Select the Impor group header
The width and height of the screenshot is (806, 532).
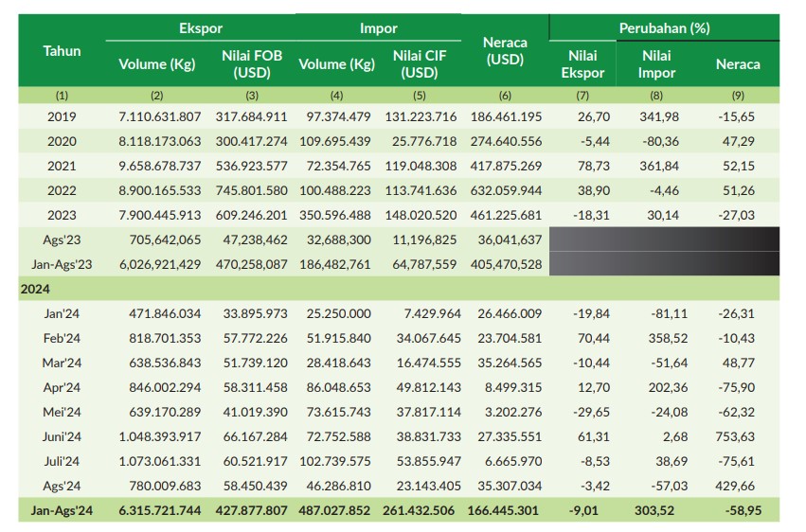click(x=378, y=28)
